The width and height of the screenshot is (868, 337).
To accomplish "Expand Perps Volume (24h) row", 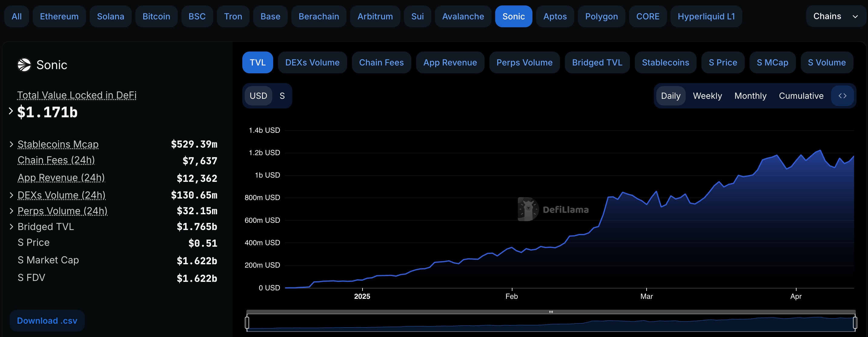I will [x=12, y=211].
